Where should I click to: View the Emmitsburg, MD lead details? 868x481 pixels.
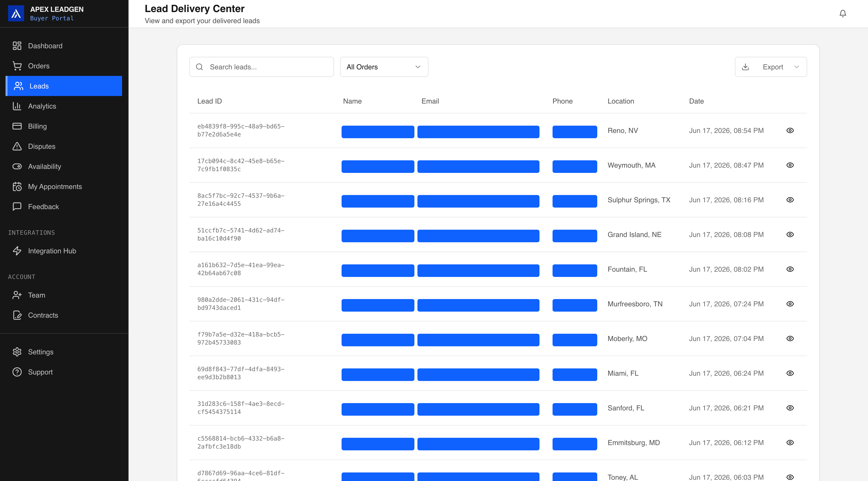(x=790, y=443)
